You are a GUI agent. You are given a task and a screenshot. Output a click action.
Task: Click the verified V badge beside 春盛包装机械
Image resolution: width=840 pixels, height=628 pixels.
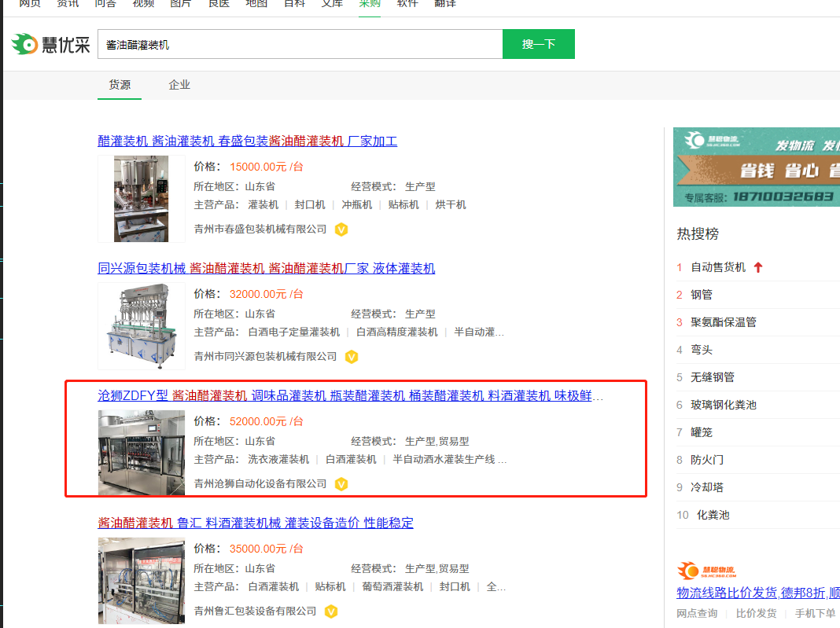pyautogui.click(x=341, y=230)
